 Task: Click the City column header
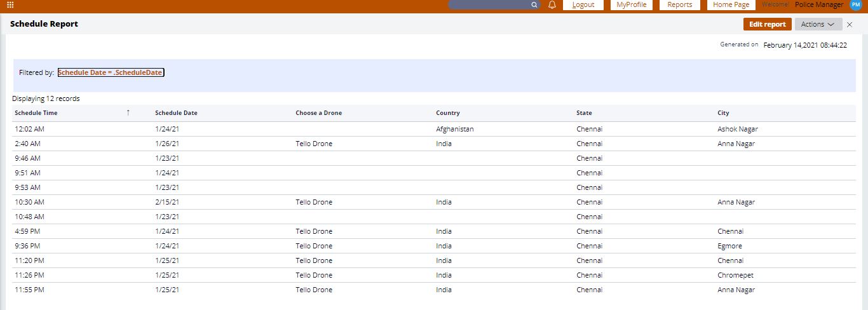(x=723, y=113)
